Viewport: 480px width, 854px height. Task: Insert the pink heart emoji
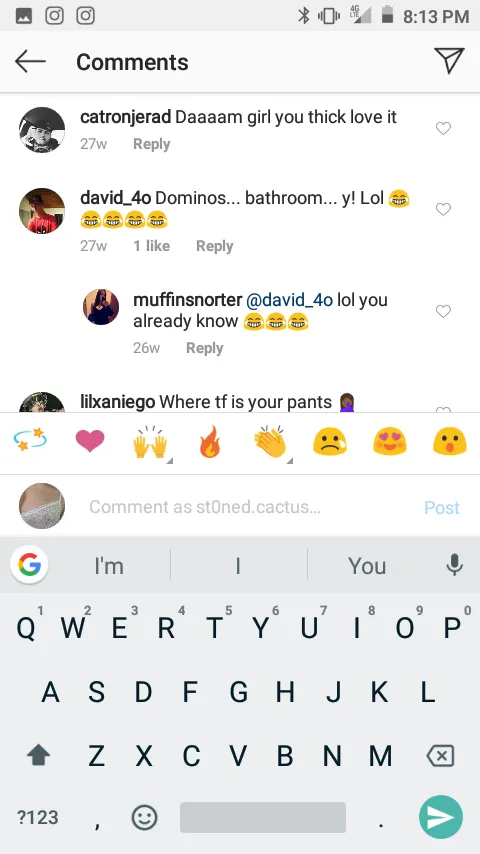point(90,441)
